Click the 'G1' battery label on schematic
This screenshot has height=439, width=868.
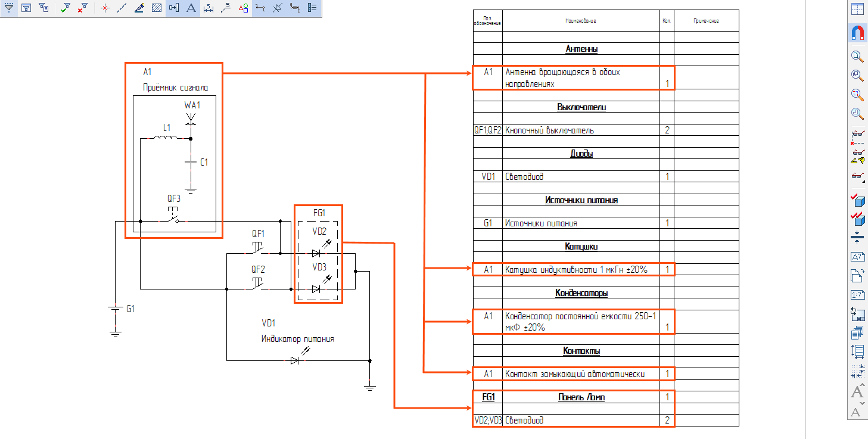point(131,309)
